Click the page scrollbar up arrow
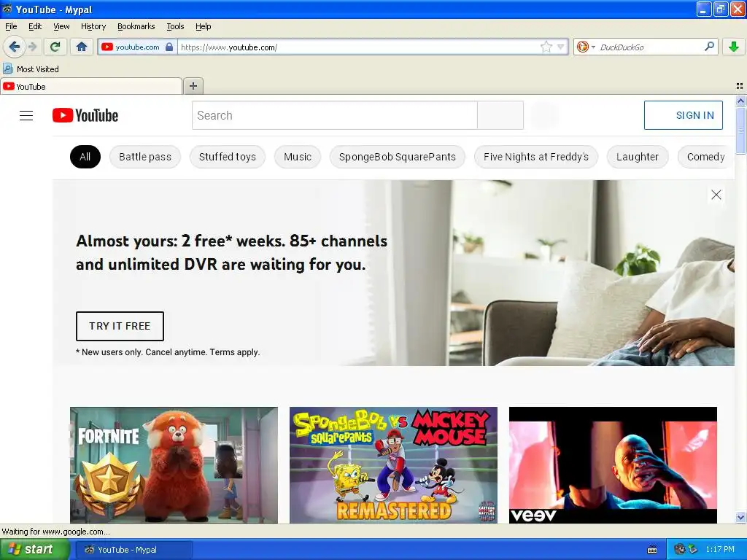 point(740,101)
